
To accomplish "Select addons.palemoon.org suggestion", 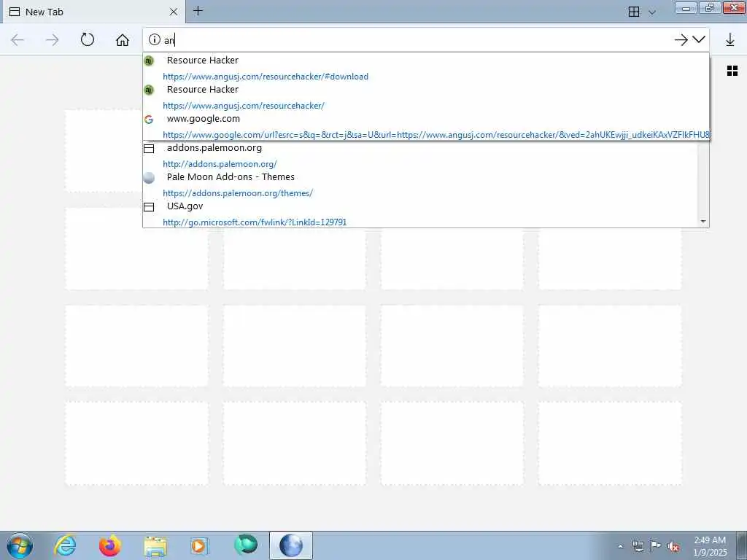I will tap(420, 155).
